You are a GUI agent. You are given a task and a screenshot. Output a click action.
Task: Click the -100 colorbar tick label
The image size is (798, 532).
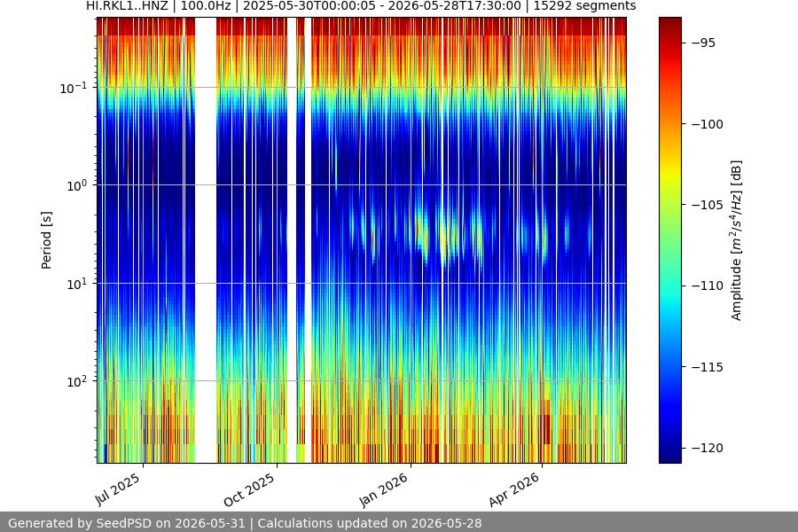coord(708,124)
